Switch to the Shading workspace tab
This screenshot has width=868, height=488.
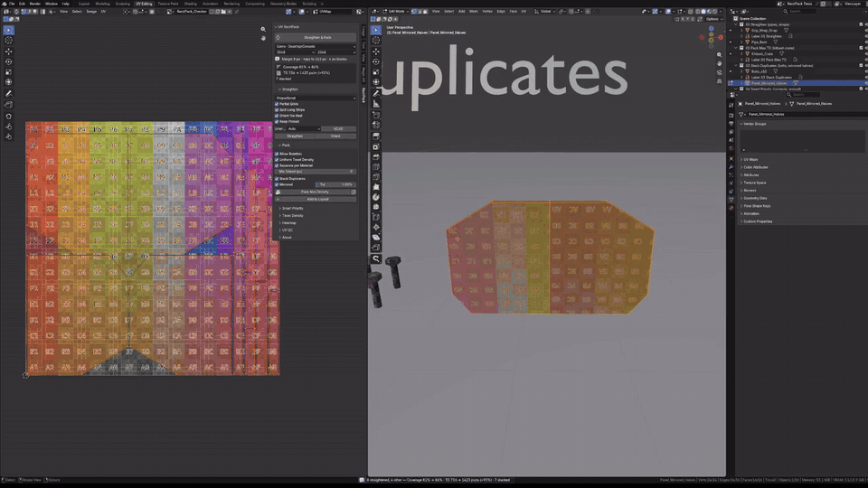pos(191,4)
